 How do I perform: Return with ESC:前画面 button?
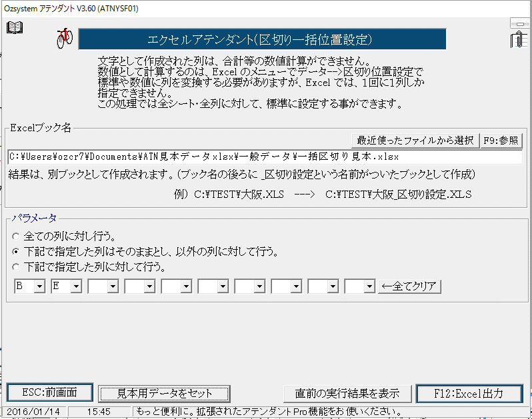(49, 392)
